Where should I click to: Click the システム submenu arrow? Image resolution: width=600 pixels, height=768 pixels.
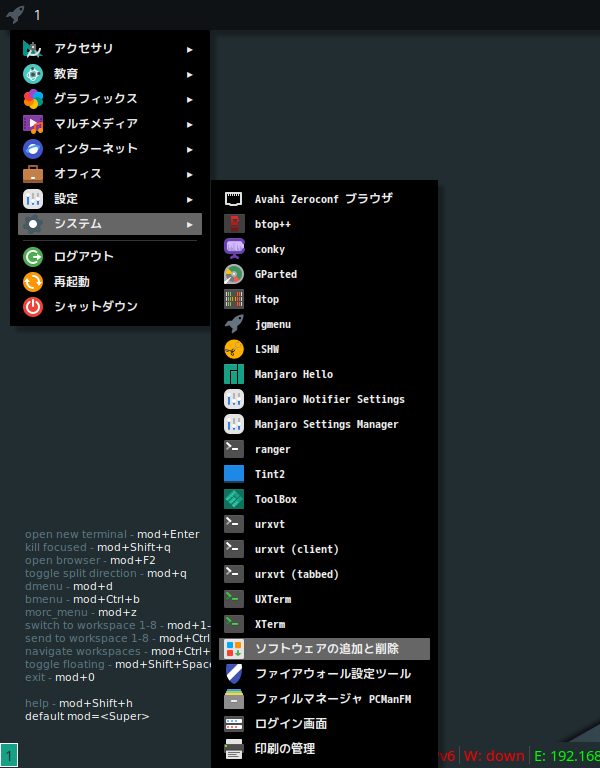(190, 224)
